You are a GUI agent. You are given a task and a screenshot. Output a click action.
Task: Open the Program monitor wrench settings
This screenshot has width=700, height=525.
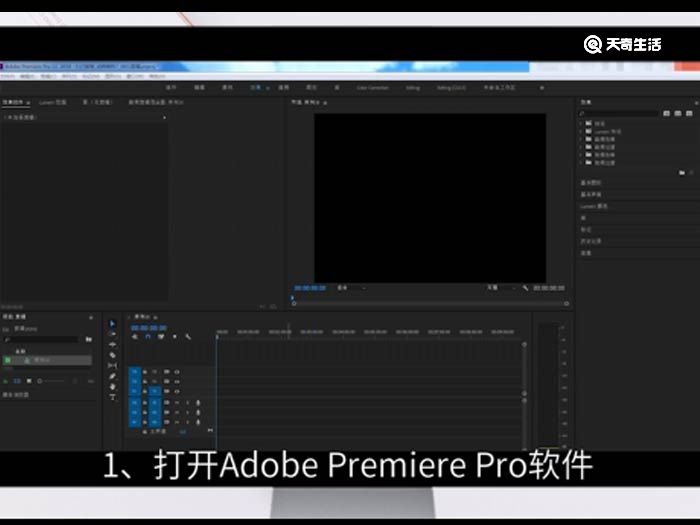pos(525,288)
